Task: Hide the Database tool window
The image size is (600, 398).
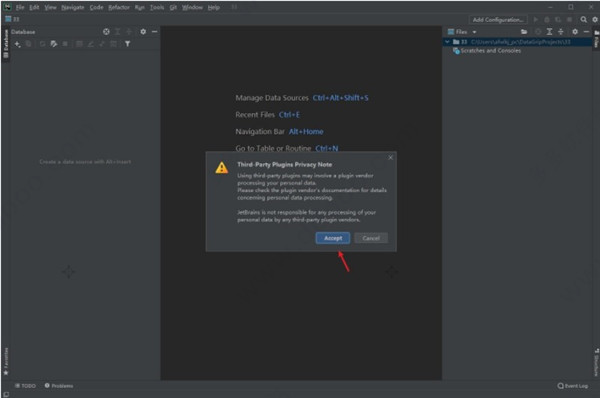Action: [x=154, y=32]
